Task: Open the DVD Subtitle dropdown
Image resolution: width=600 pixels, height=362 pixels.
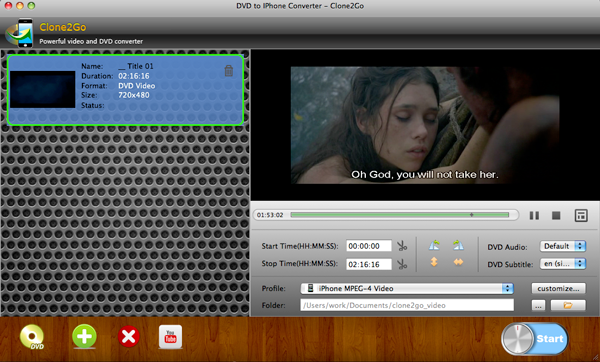Action: pyautogui.click(x=562, y=264)
